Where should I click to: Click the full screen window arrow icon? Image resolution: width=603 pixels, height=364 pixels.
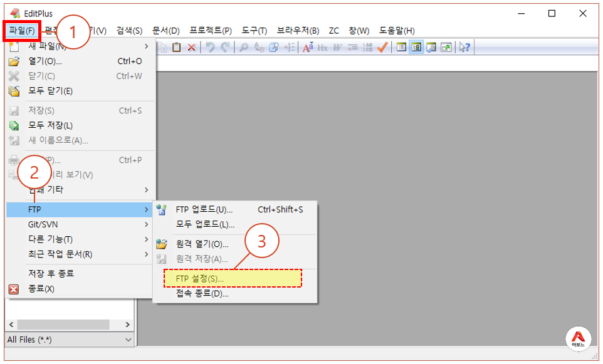click(x=446, y=47)
